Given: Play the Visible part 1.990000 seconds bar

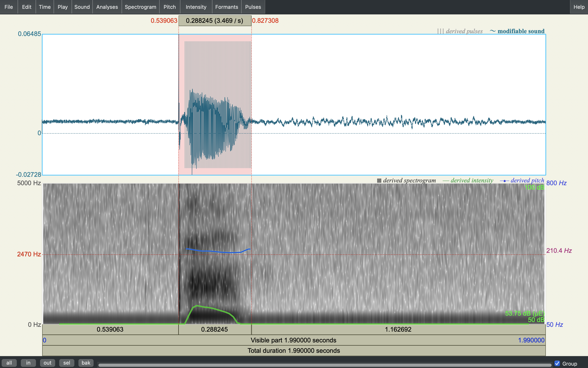Looking at the screenshot, I should (294, 340).
